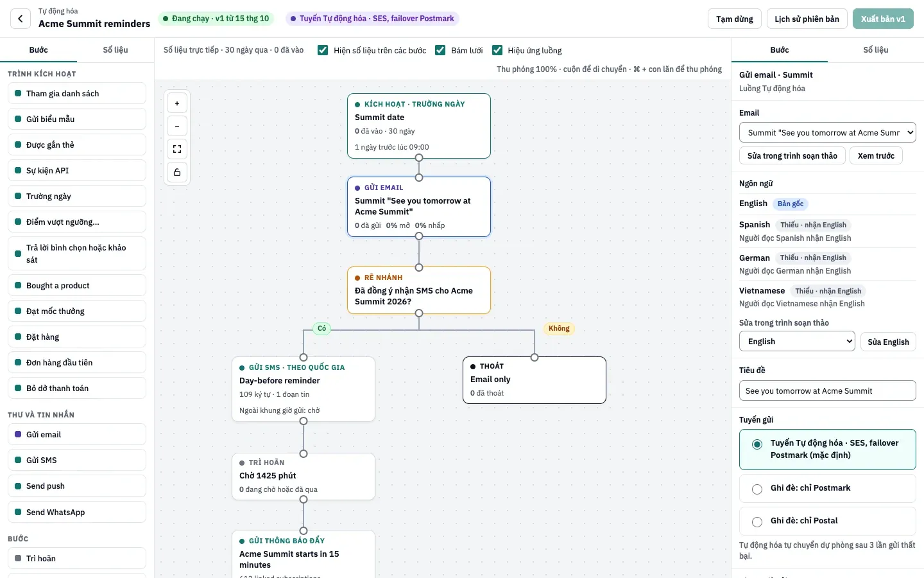
Task: Add the Send WhatsApp step
Action: [77, 512]
